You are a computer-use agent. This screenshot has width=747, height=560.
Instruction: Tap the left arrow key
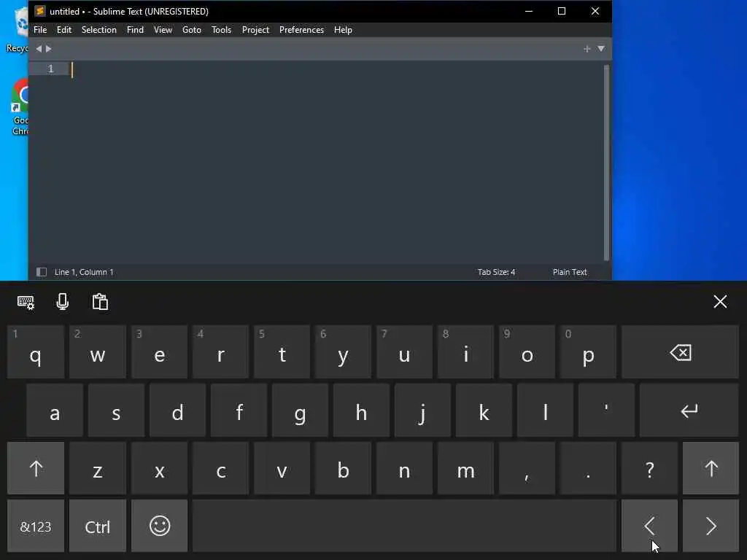coord(649,526)
